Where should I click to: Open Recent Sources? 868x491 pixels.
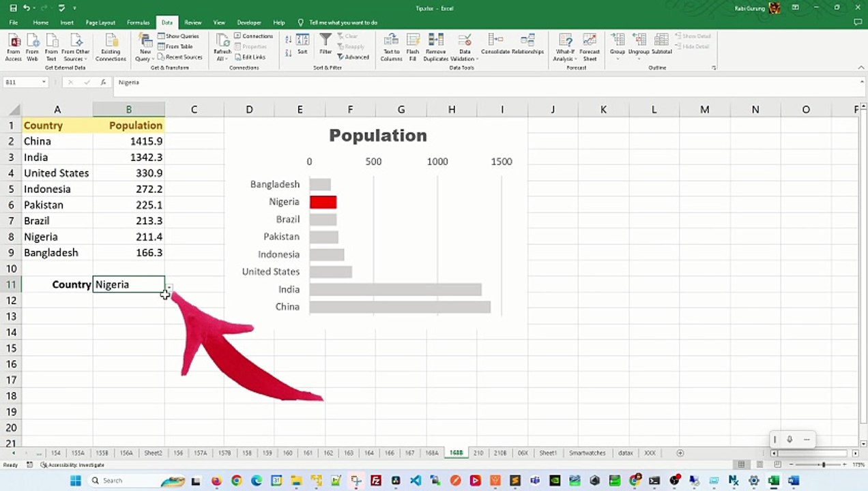(180, 57)
